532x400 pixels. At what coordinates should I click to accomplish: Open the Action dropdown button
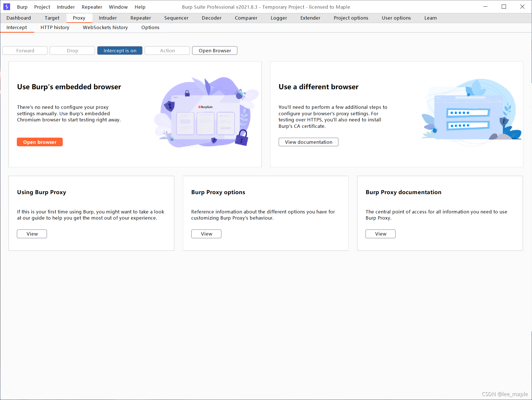[x=167, y=51]
